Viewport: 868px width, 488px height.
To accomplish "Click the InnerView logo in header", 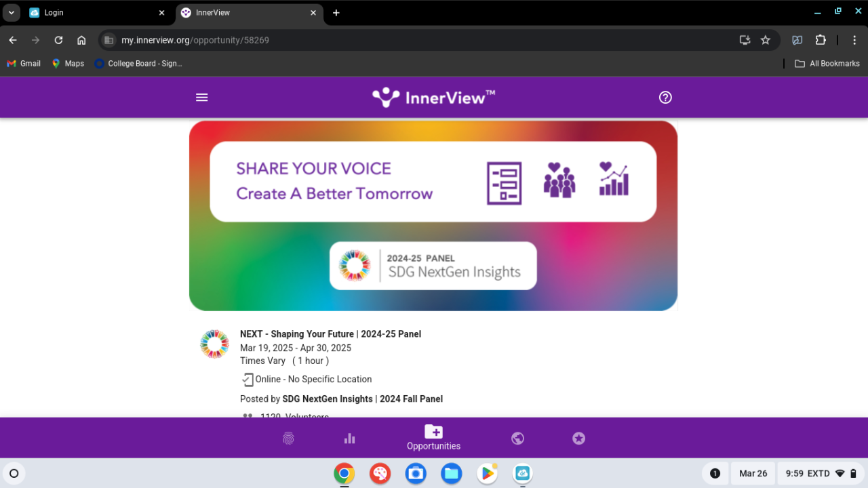I will pyautogui.click(x=433, y=98).
